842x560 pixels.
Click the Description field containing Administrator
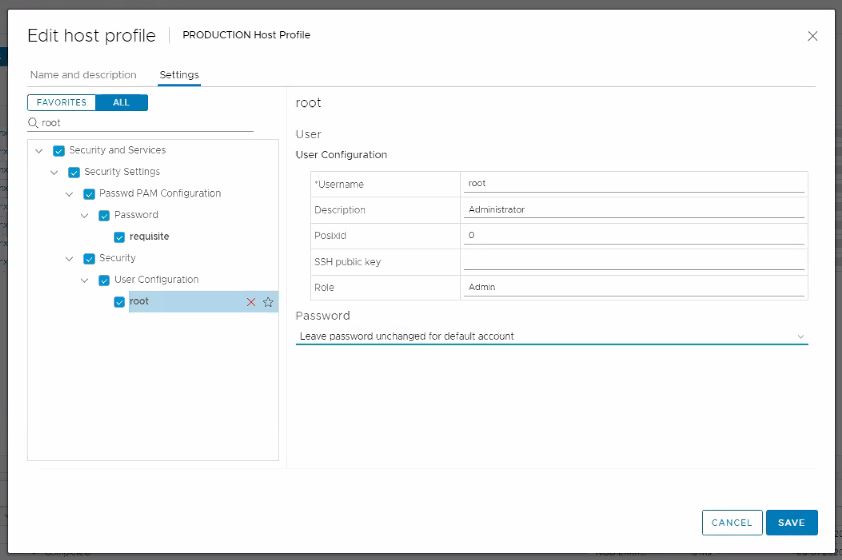click(634, 209)
